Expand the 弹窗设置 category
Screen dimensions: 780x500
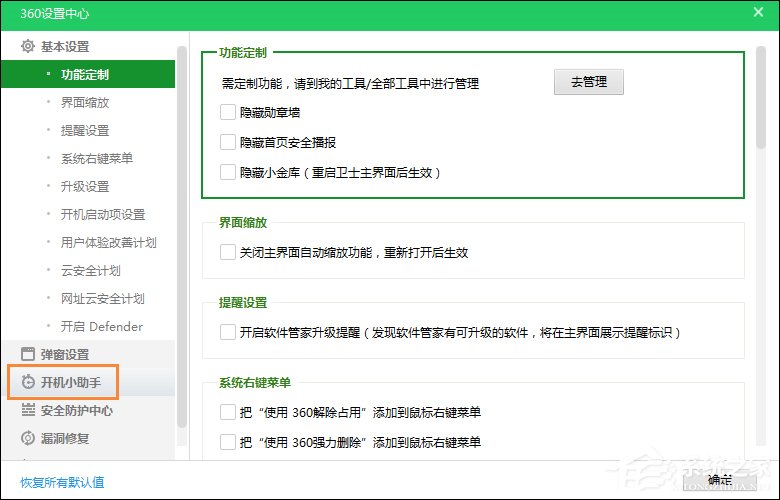pyautogui.click(x=65, y=354)
